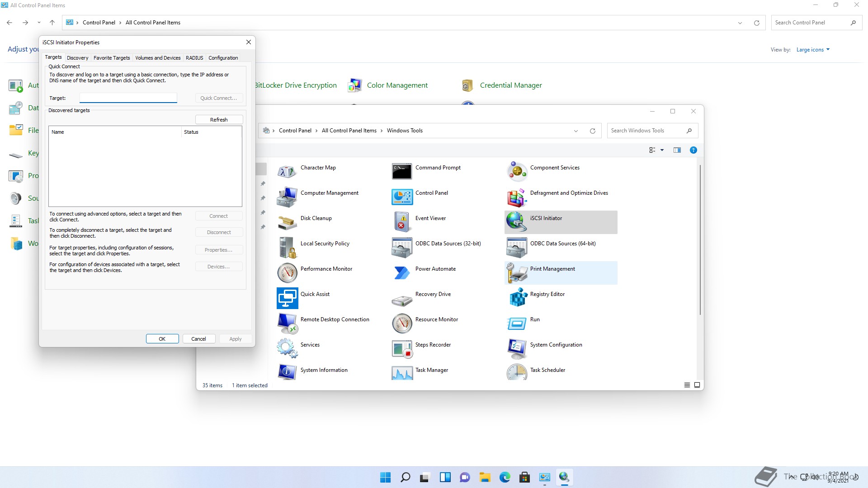The height and width of the screenshot is (488, 868).
Task: Open the Control Panel icon in Windows Tools
Action: [x=402, y=197]
